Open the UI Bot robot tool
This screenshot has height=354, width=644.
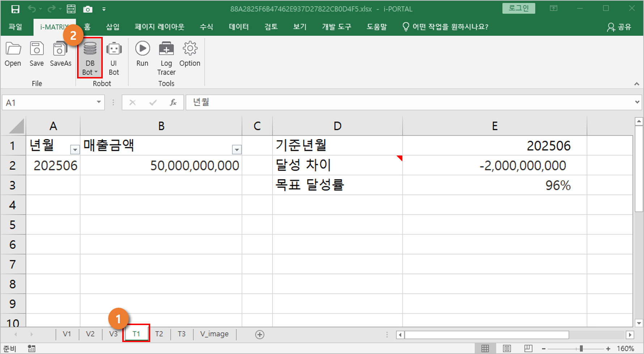tap(114, 58)
